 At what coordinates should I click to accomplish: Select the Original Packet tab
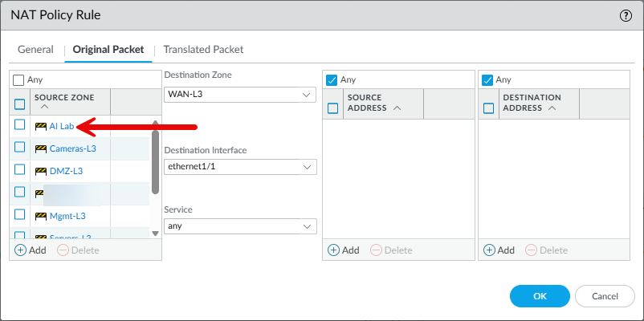[x=108, y=50]
